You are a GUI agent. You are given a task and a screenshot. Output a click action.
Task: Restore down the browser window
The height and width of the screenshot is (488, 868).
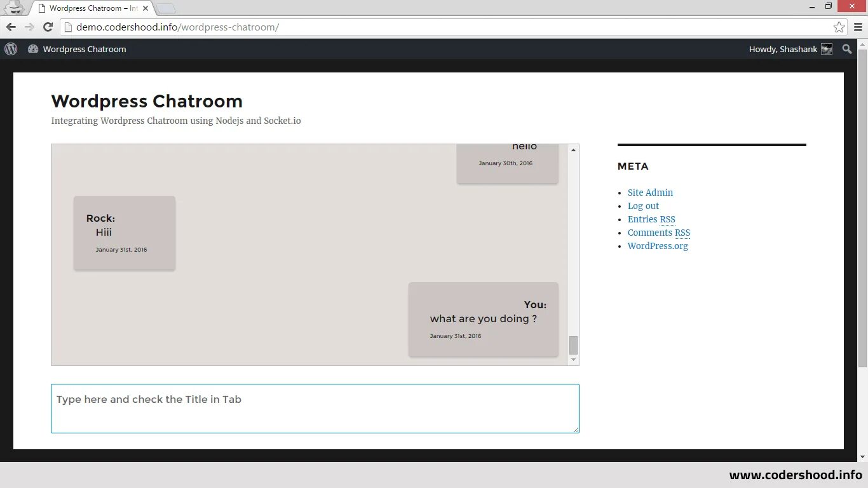pyautogui.click(x=828, y=6)
